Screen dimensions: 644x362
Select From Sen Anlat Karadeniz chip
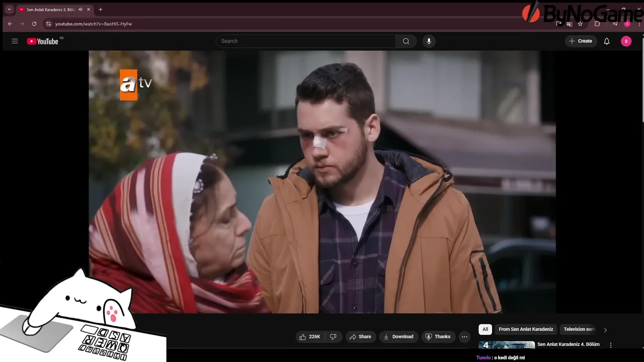526,329
